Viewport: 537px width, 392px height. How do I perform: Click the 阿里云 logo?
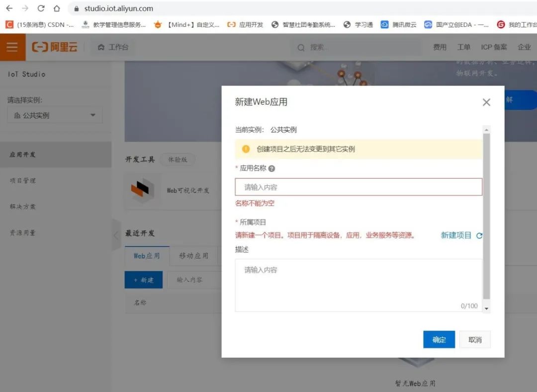(x=55, y=47)
